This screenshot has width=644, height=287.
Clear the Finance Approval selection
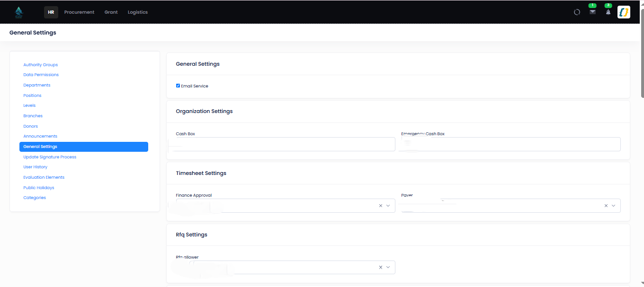coord(381,206)
